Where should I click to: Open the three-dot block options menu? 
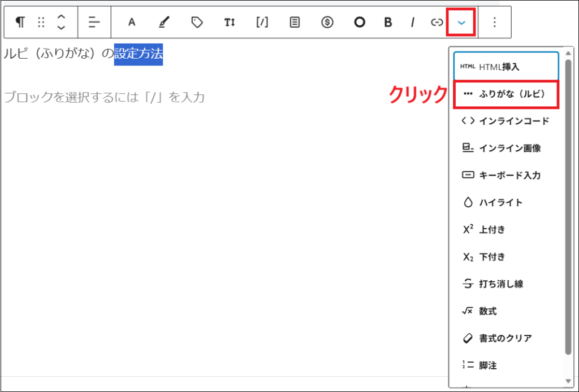(x=495, y=22)
